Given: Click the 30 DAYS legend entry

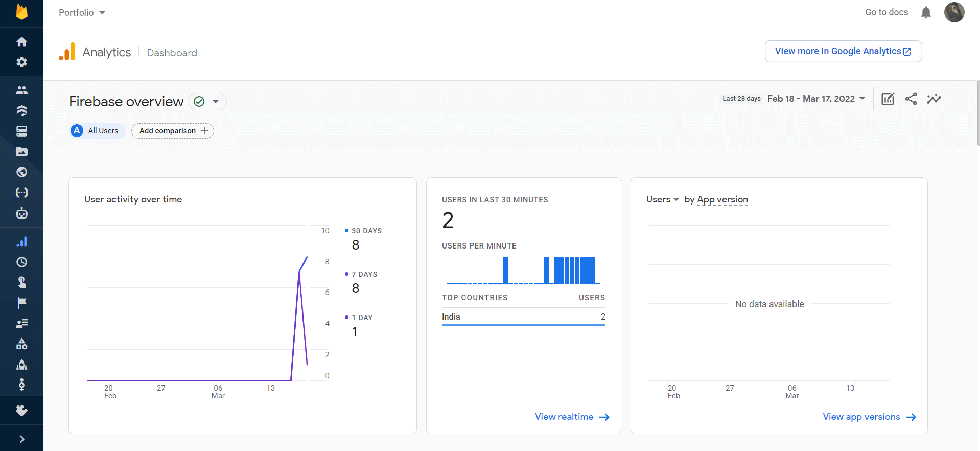Looking at the screenshot, I should pos(363,238).
